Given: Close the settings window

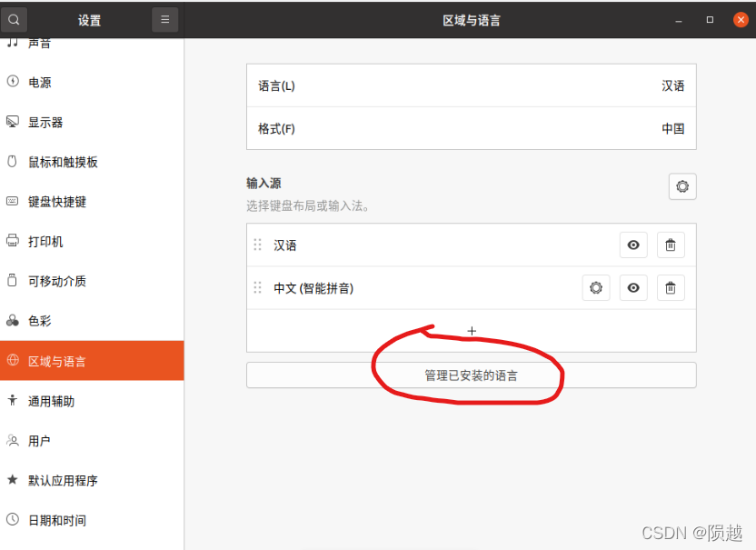Looking at the screenshot, I should point(741,20).
